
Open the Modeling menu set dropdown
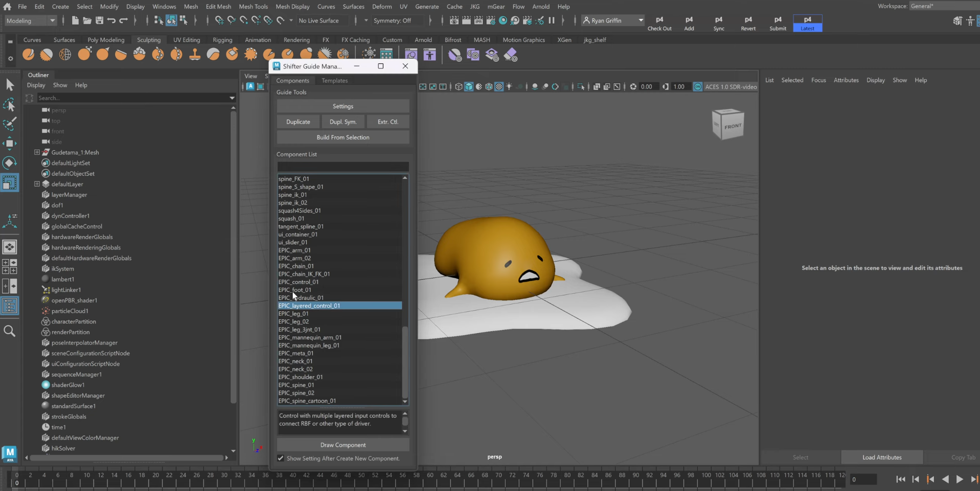coord(31,20)
